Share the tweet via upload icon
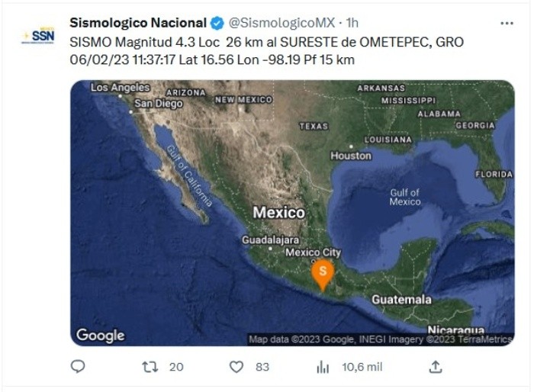 tap(435, 367)
